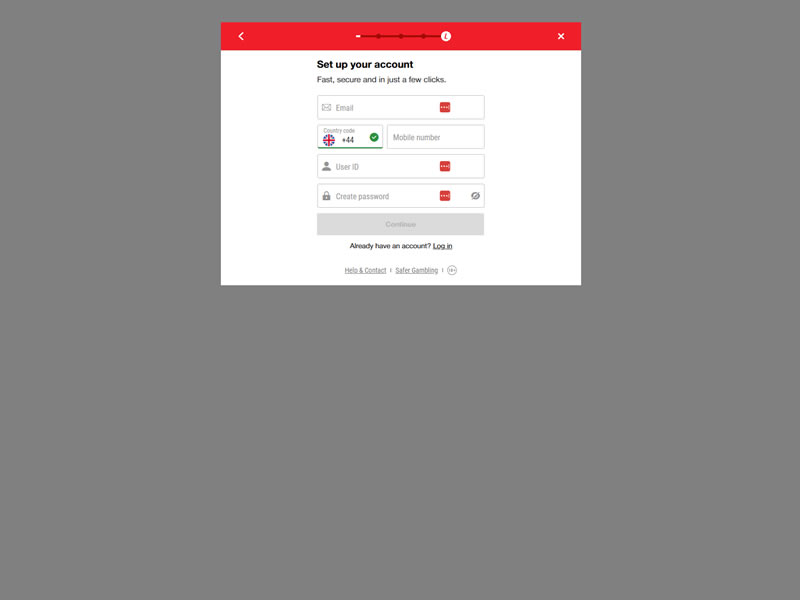This screenshot has width=800, height=600.
Task: Focus the Email input field
Action: [x=401, y=107]
